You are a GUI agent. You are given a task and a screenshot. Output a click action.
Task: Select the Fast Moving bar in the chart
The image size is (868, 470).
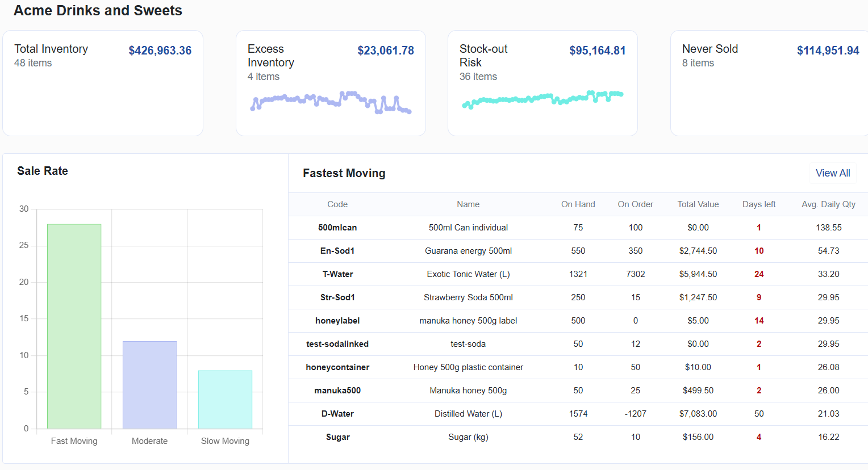pos(74,324)
